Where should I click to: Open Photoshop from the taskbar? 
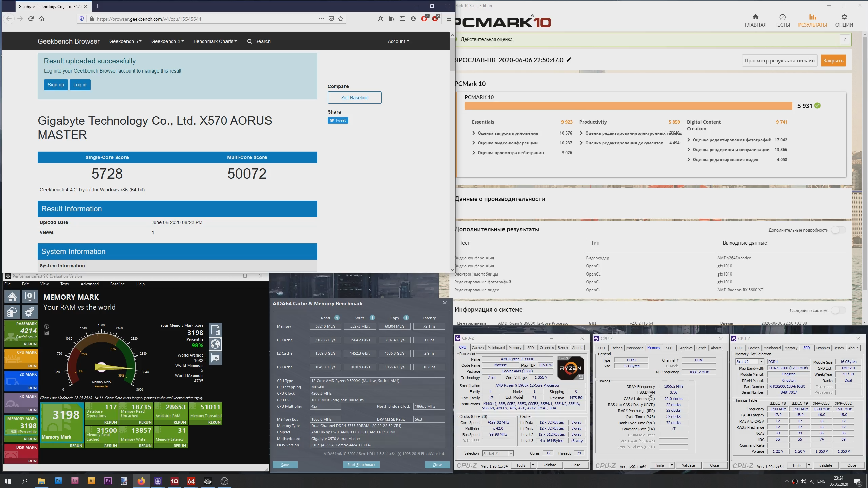click(58, 481)
